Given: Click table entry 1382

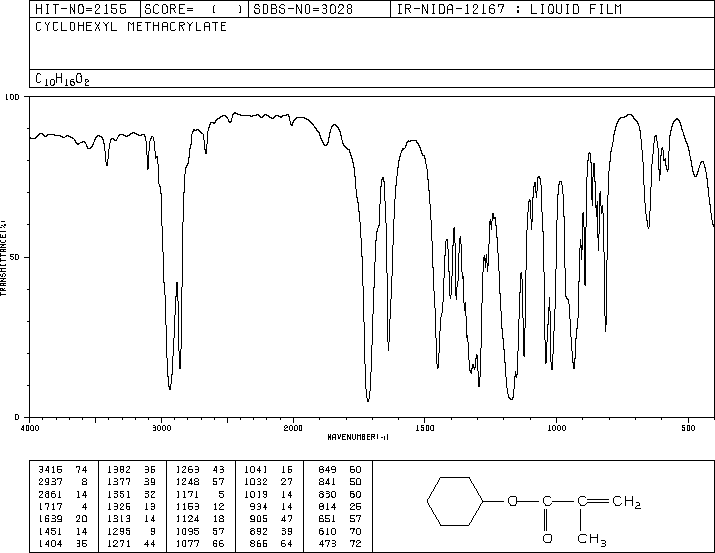Looking at the screenshot, I should (119, 470).
